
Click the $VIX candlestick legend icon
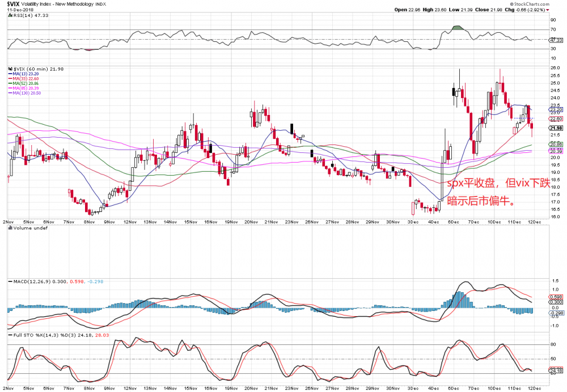[x=9, y=68]
